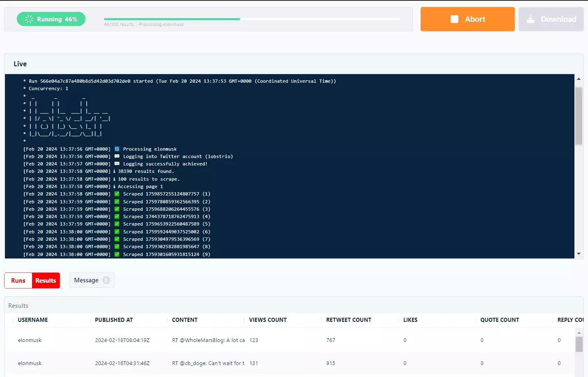
Task: Switch to the Runs tab
Action: [x=18, y=281]
